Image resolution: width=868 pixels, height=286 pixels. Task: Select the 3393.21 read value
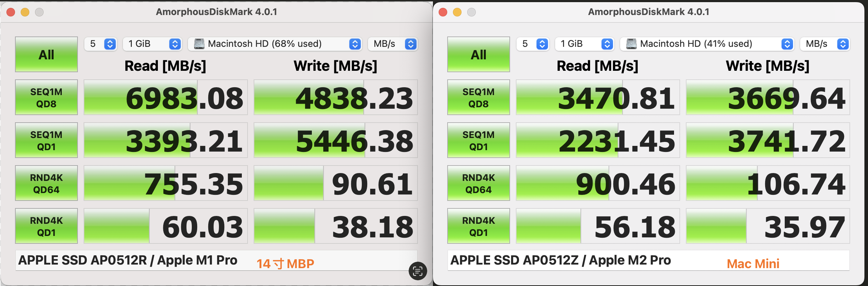[166, 140]
